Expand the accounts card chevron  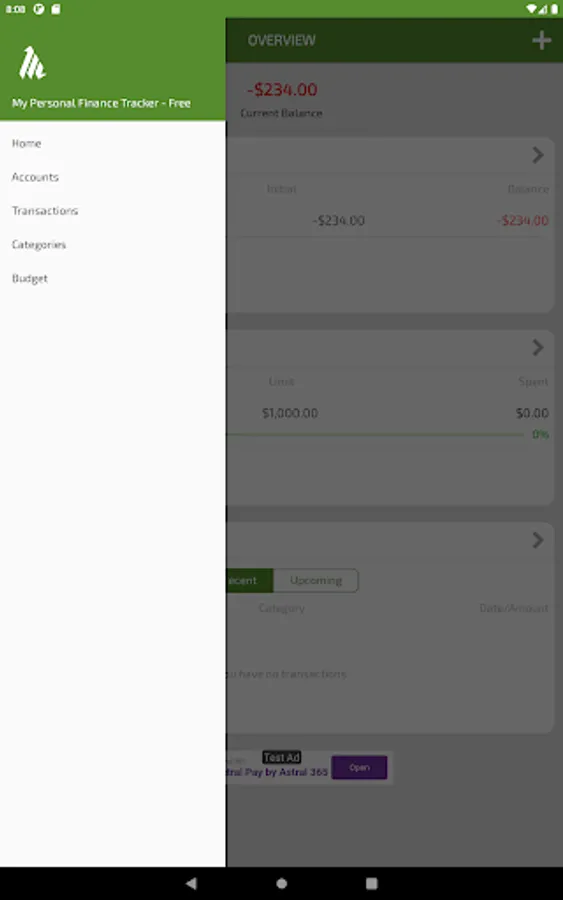tap(538, 155)
